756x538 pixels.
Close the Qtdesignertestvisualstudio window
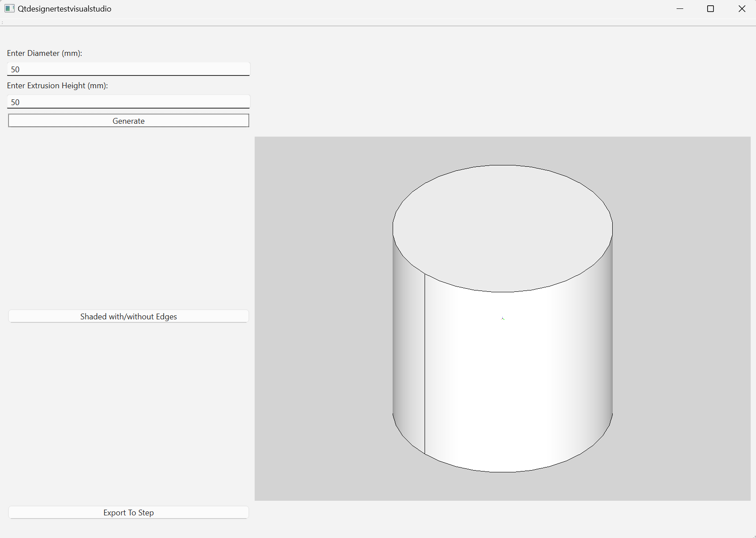tap(741, 9)
